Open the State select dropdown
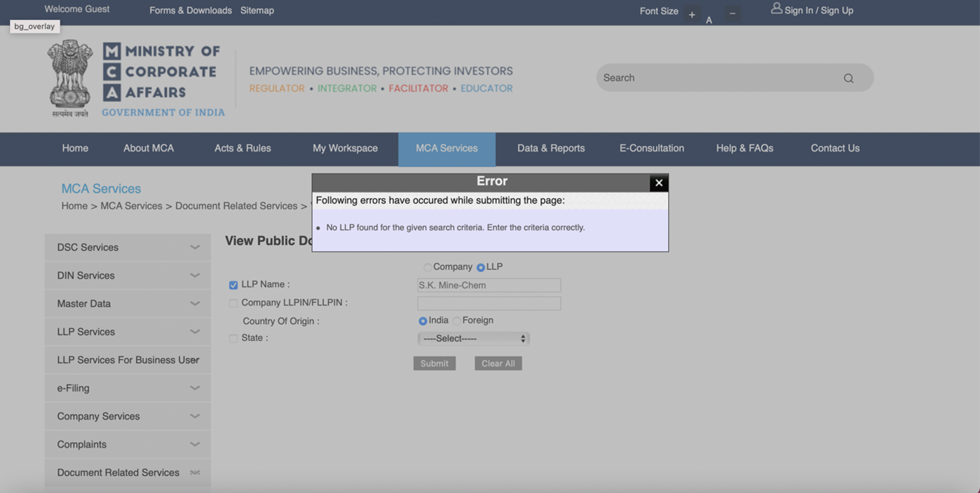Image resolution: width=980 pixels, height=493 pixels. [x=473, y=339]
